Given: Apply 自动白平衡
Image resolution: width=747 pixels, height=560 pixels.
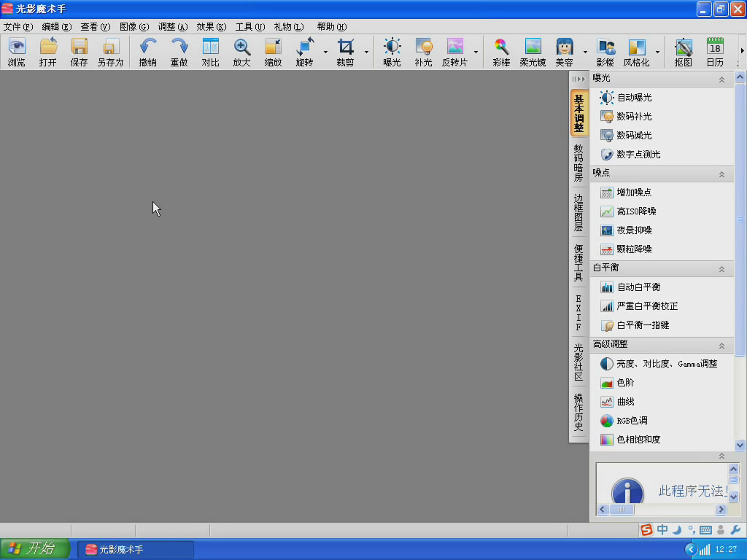Looking at the screenshot, I should tap(630, 287).
